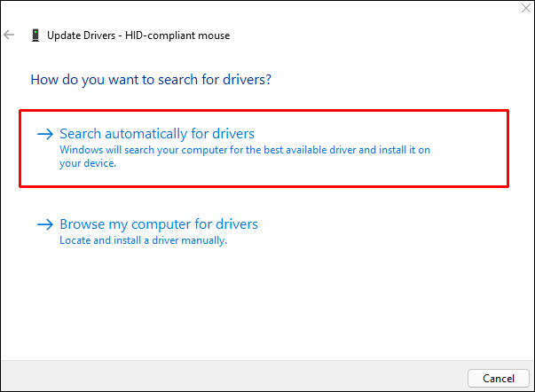535x392 pixels.
Task: Click arrow icon beside Search automatically option
Action: 45,134
